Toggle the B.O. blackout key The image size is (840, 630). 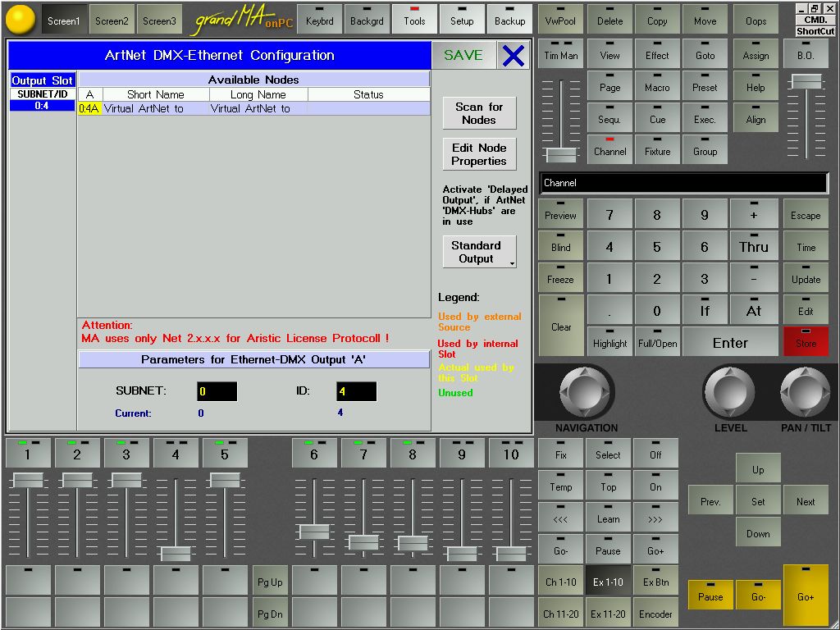[x=806, y=53]
